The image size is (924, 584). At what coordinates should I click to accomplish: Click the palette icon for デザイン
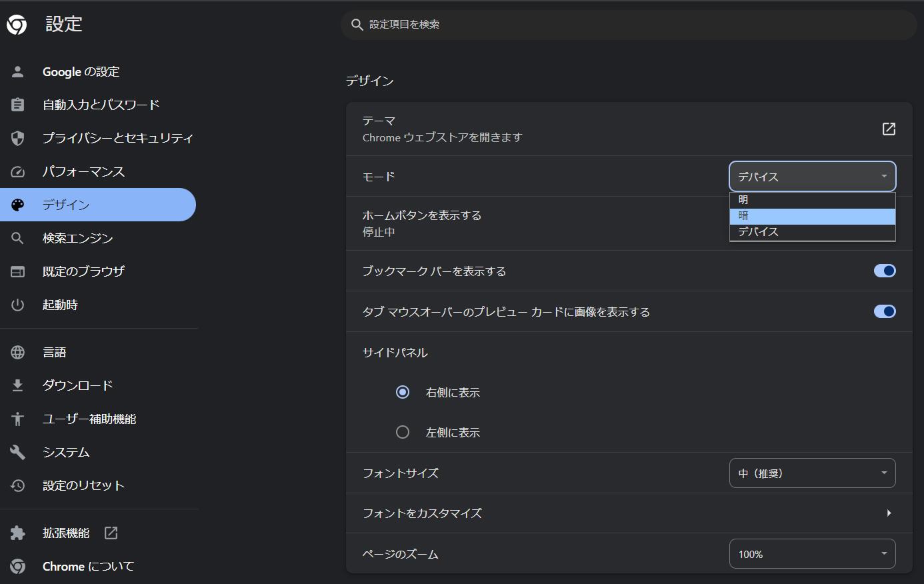(x=18, y=205)
